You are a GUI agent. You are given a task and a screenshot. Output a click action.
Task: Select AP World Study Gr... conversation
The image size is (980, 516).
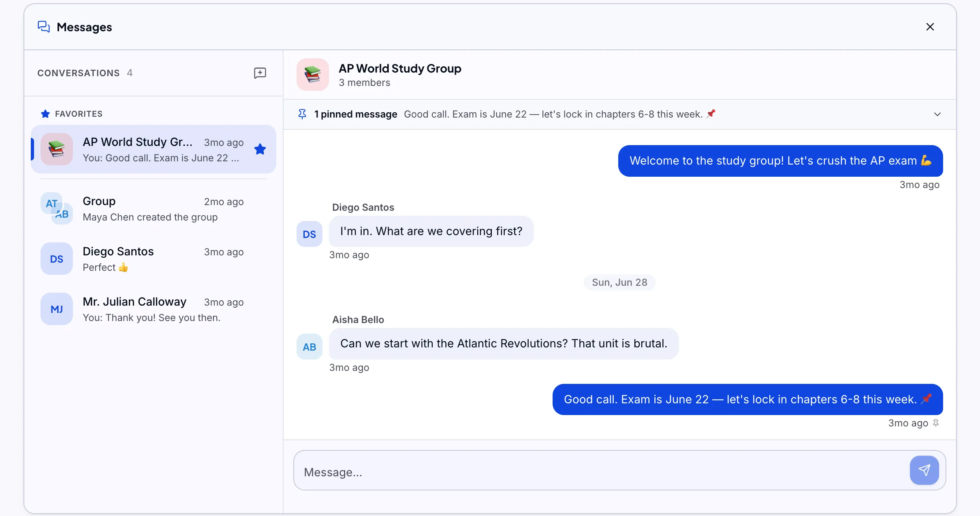click(154, 149)
